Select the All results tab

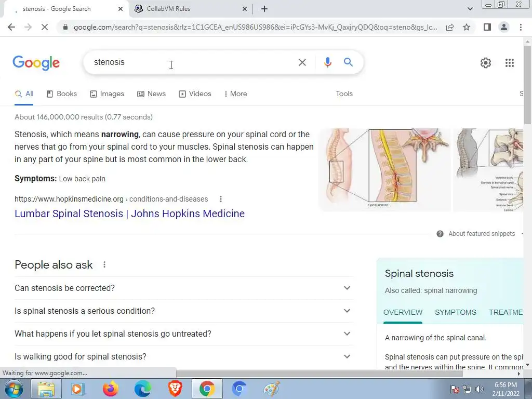[x=24, y=94]
